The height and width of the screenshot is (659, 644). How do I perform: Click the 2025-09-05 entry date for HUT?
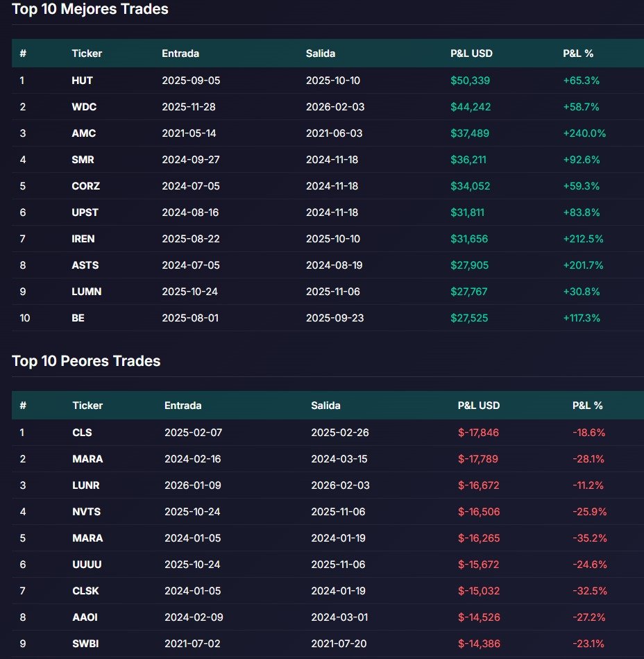click(191, 81)
